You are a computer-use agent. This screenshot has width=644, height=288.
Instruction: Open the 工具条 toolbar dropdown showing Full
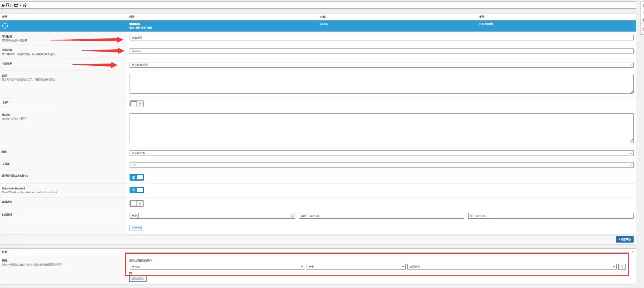[x=381, y=165]
